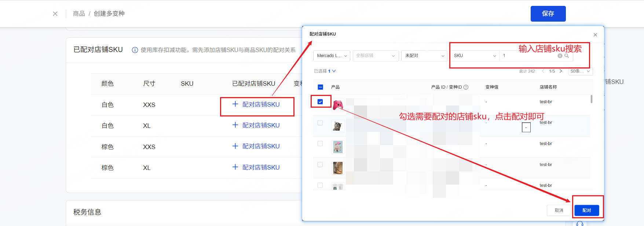The image size is (644, 226).
Task: Toggle the select-all header checkbox
Action: (x=320, y=87)
